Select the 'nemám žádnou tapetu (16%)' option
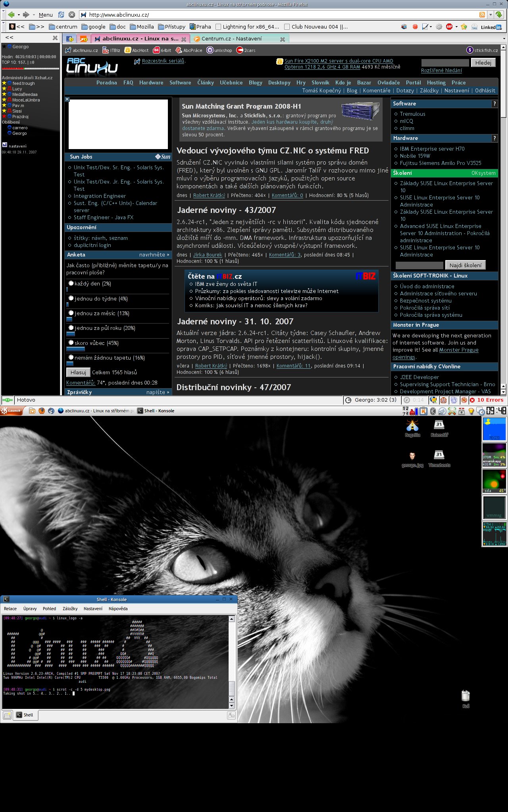The height and width of the screenshot is (812, 508). click(x=71, y=357)
